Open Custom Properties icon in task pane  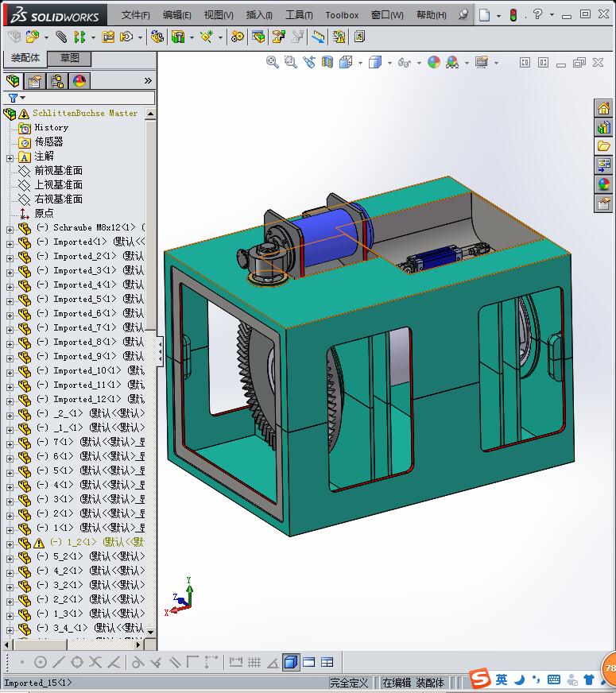[603, 203]
